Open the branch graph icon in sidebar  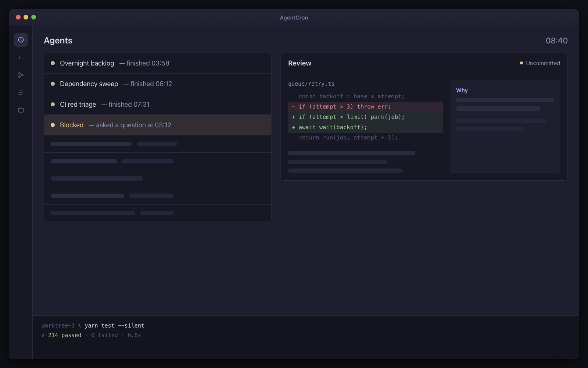click(21, 75)
